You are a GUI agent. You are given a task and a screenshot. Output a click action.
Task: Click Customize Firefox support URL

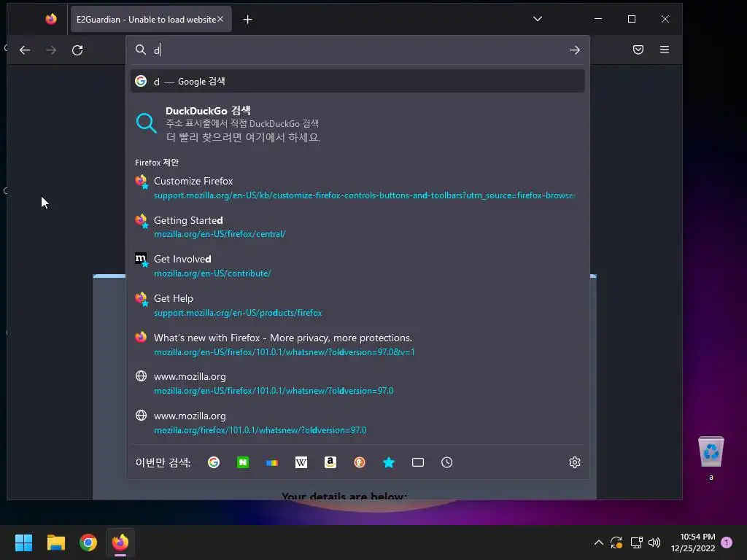click(365, 195)
